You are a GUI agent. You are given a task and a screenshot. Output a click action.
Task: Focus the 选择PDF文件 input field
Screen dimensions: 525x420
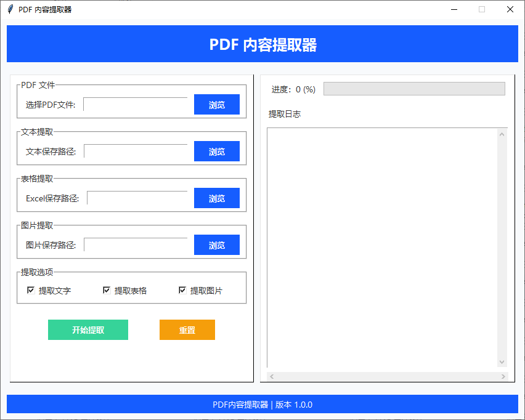[135, 105]
